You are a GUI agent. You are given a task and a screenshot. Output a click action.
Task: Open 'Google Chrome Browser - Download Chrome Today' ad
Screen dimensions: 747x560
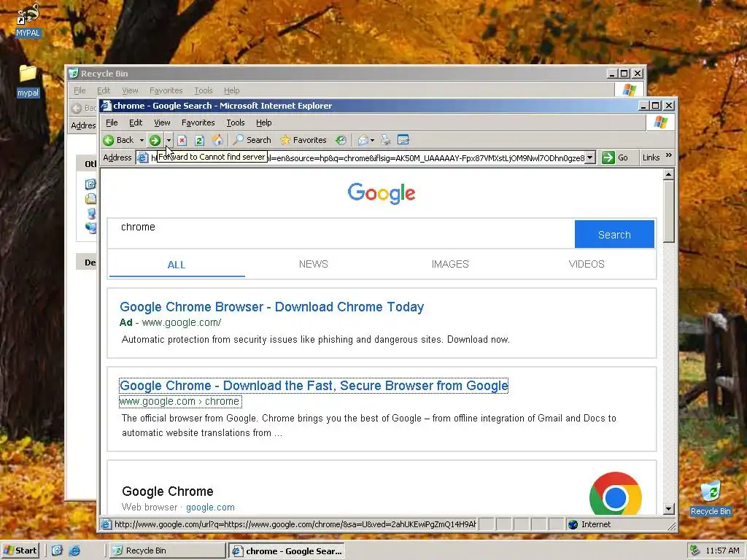(271, 307)
